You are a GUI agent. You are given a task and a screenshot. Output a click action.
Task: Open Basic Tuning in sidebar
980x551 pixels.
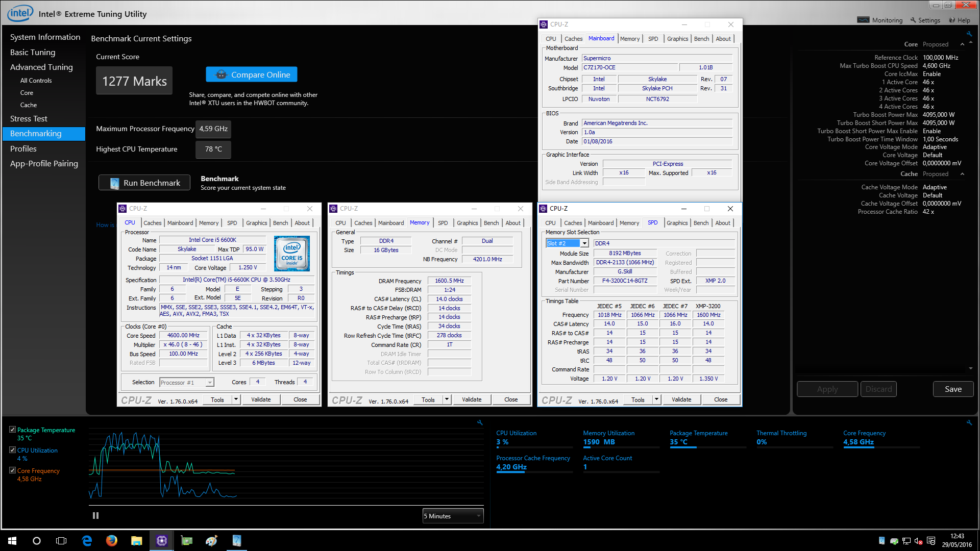tap(33, 53)
